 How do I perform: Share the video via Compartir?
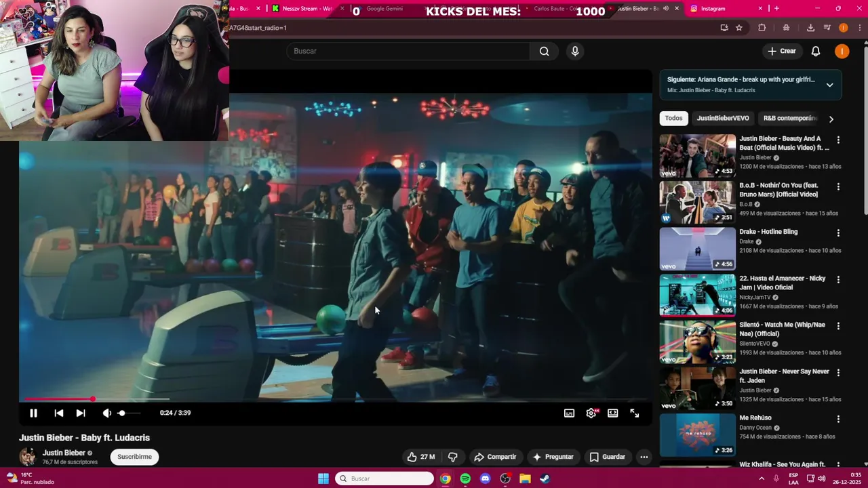495,457
